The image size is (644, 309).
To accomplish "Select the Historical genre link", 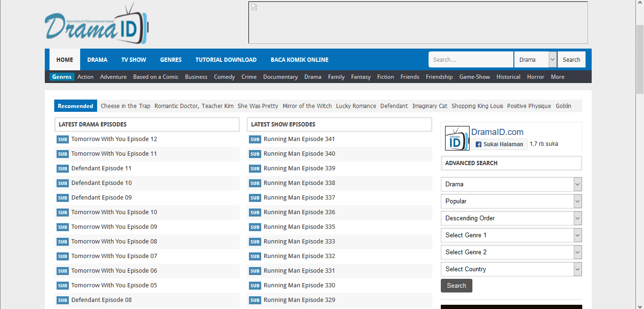I will 508,77.
